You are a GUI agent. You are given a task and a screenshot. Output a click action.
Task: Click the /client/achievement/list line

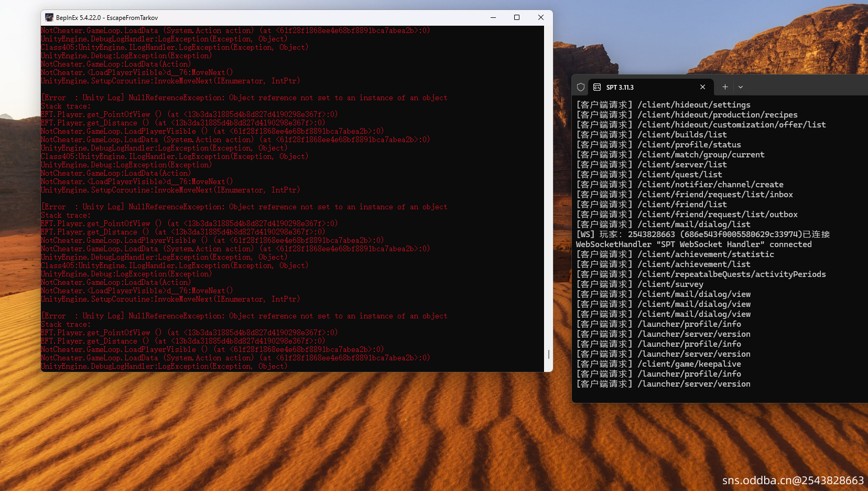[663, 264]
